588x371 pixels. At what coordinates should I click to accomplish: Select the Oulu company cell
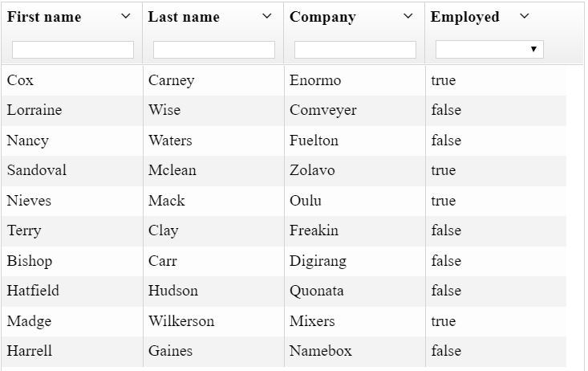(306, 201)
